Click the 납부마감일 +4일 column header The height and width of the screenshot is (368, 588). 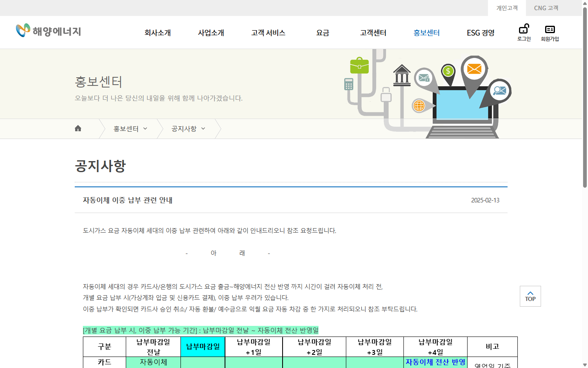[x=436, y=347]
